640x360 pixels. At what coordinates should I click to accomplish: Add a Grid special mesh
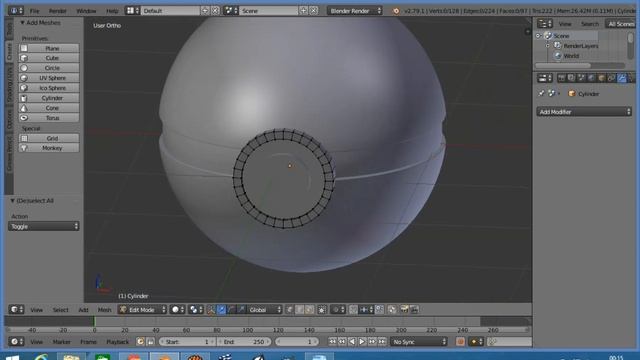click(x=49, y=138)
